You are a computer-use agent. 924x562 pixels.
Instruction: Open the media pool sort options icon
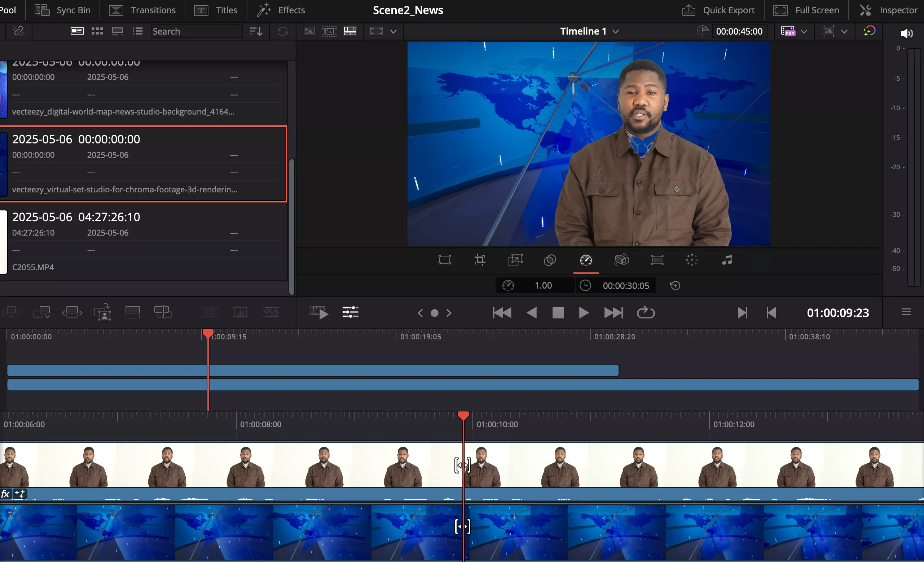[255, 31]
